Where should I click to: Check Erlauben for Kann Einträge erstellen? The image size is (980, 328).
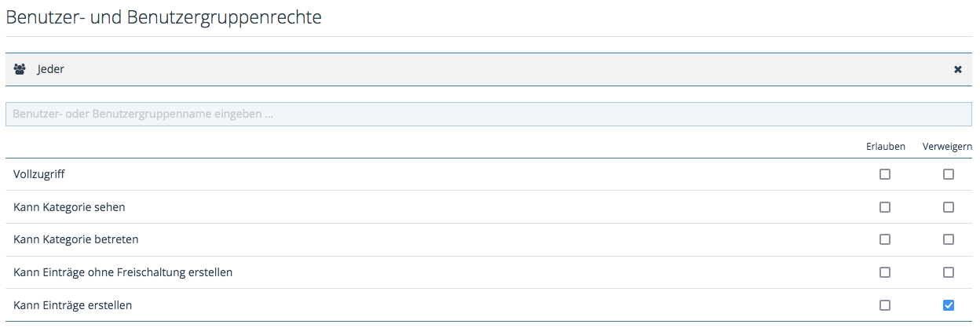[x=885, y=304]
